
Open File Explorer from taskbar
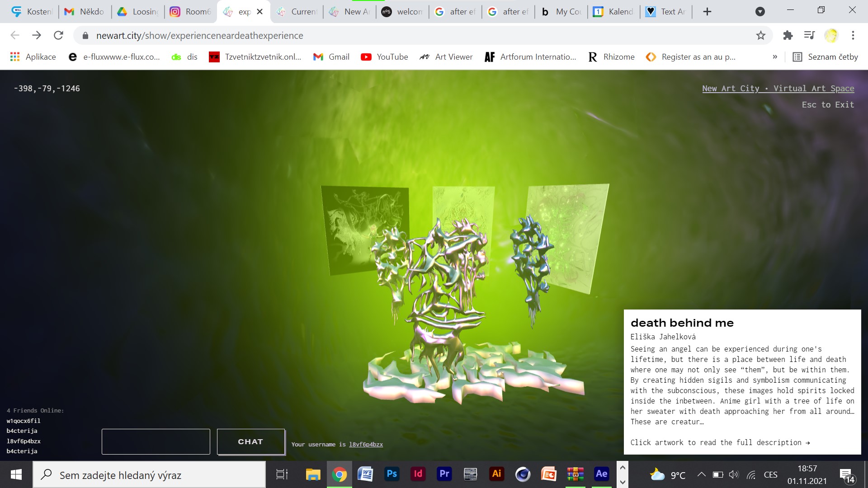point(313,474)
